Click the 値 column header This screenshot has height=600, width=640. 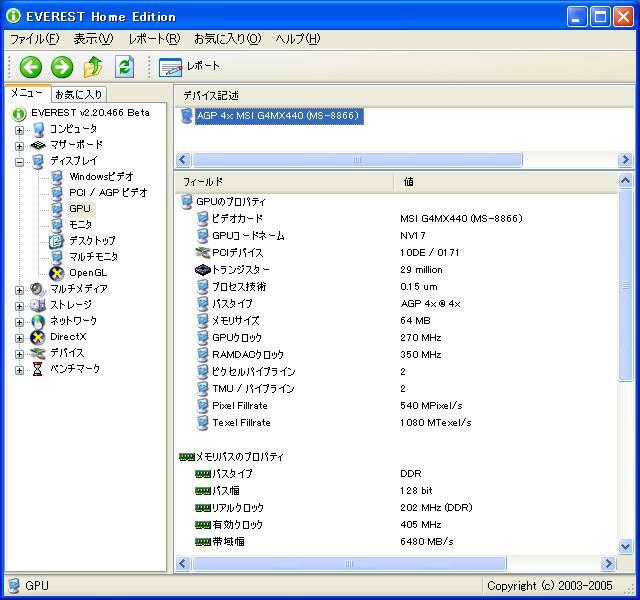point(505,182)
